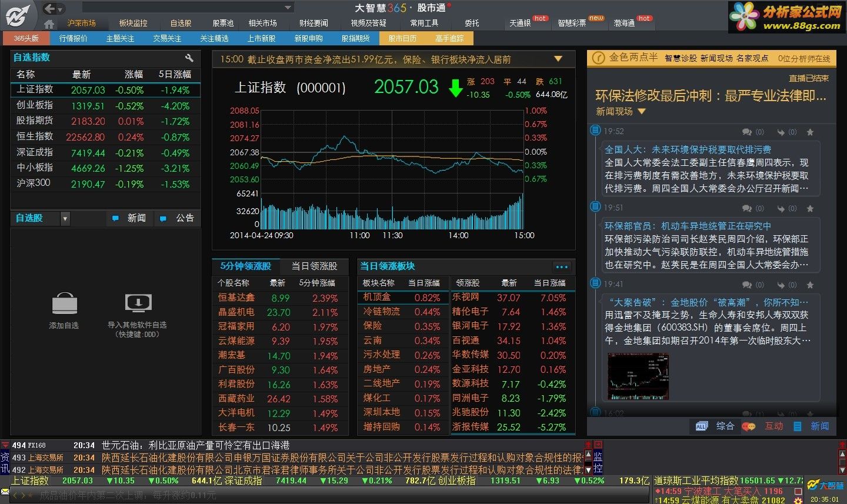Open the 金地集团 stock chart thumbnail
This screenshot has height=504, width=847.
pyautogui.click(x=638, y=376)
